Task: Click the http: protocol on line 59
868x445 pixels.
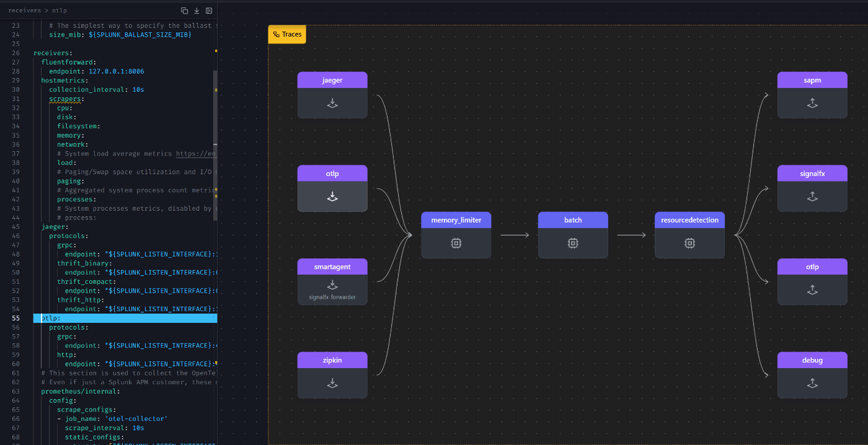Action: point(66,355)
